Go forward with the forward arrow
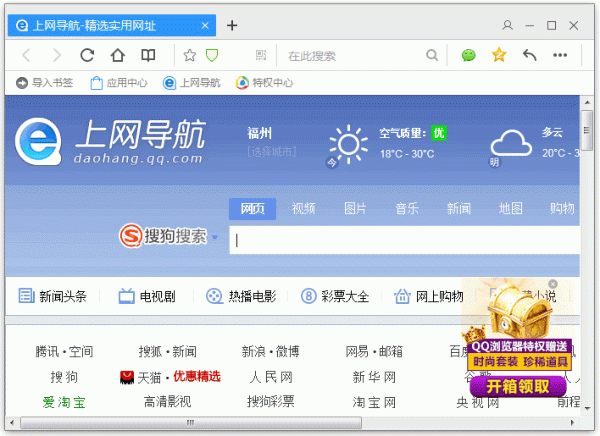Image resolution: width=600 pixels, height=436 pixels. pos(57,56)
